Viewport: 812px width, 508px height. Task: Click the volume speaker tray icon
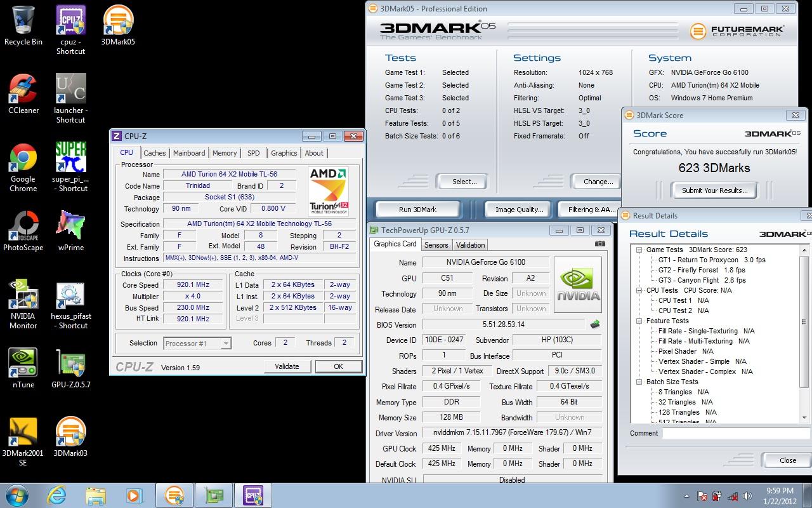(747, 496)
